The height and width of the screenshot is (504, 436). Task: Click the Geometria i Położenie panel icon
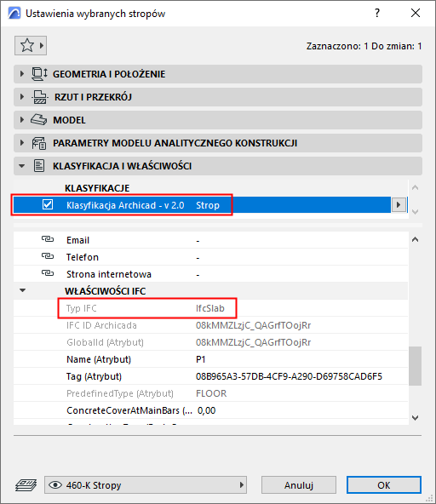tap(39, 74)
